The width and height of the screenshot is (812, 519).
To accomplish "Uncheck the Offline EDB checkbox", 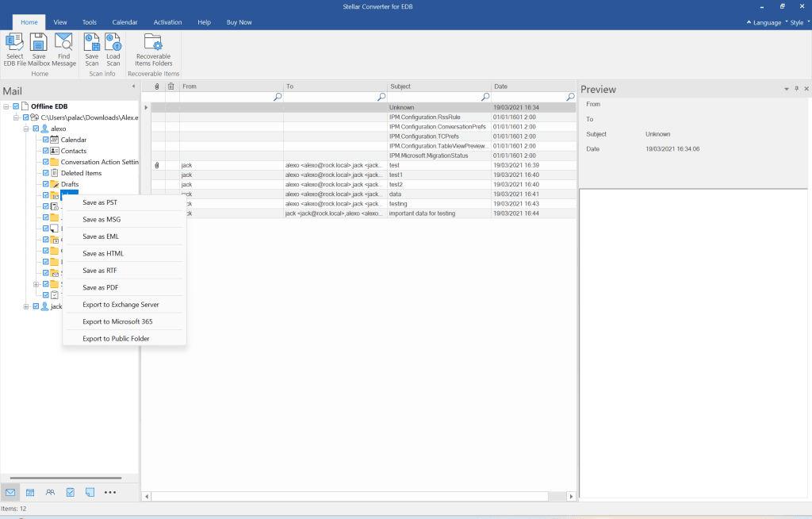I will (x=16, y=106).
